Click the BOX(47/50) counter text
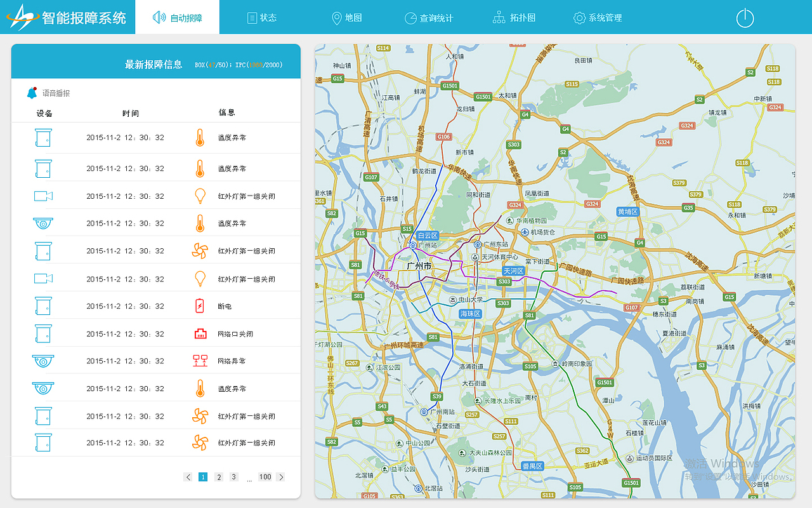This screenshot has width=812, height=508. (x=213, y=65)
